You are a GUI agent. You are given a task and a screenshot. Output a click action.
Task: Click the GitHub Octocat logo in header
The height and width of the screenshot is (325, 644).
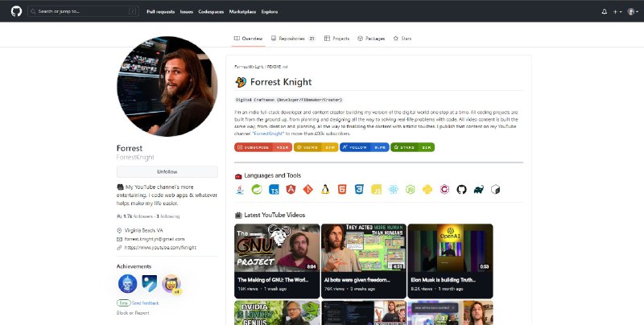coord(16,11)
